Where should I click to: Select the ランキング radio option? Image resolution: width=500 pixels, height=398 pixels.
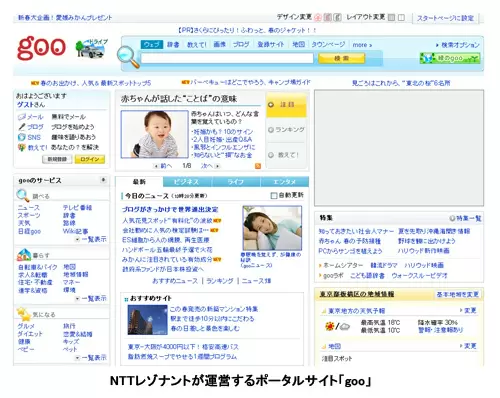(271, 130)
